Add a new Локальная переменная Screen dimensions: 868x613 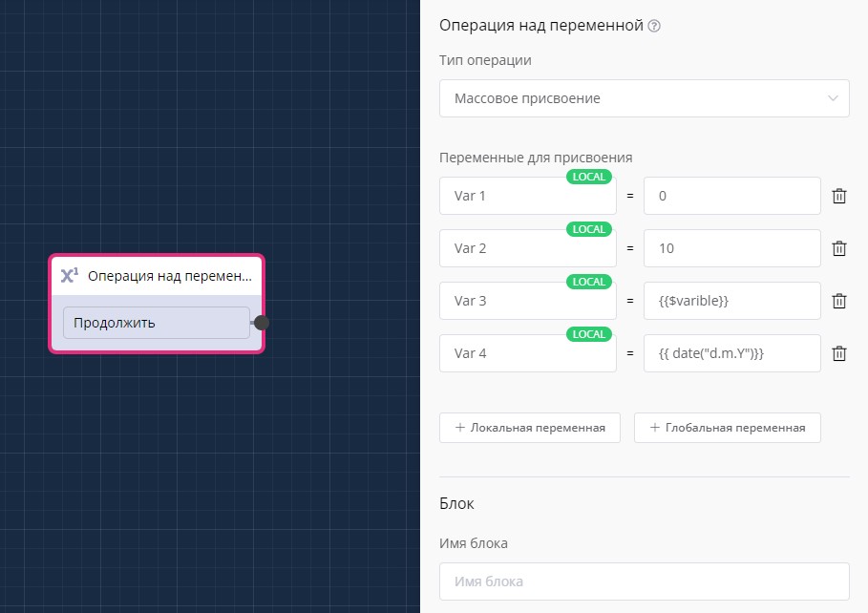click(x=530, y=428)
